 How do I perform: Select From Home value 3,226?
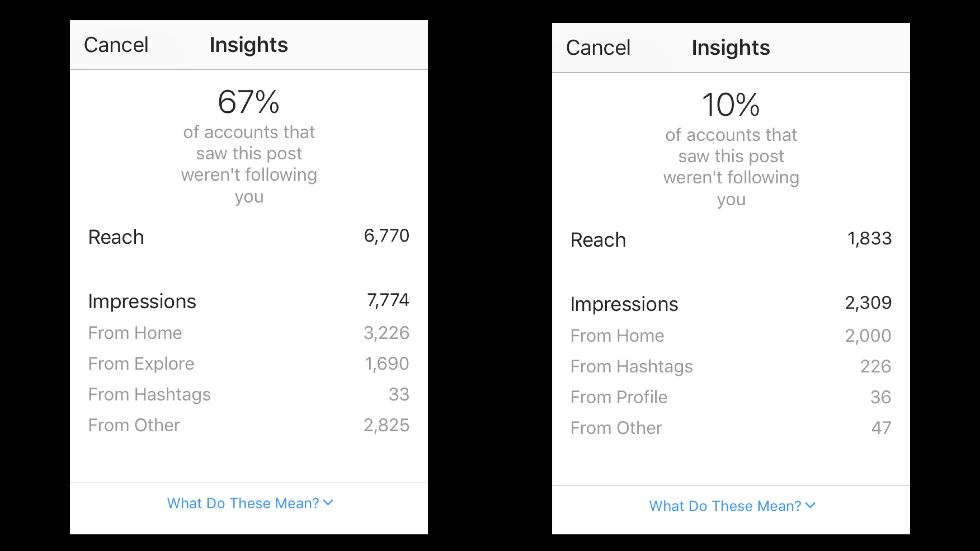(x=386, y=333)
